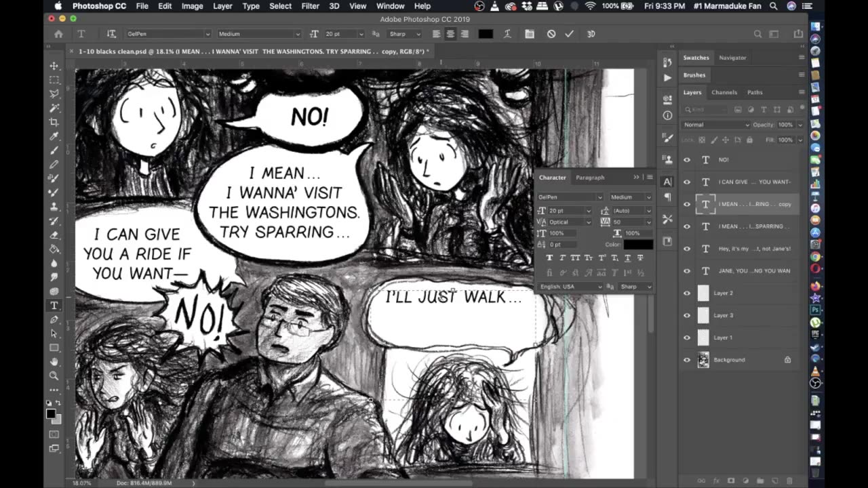Image resolution: width=868 pixels, height=488 pixels.
Task: Click the options bar text color swatch
Action: pos(486,34)
